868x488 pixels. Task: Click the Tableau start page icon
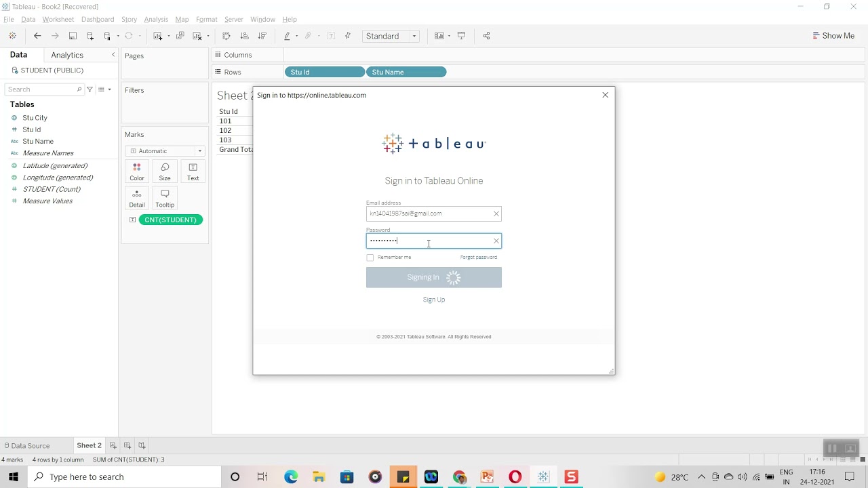click(12, 36)
